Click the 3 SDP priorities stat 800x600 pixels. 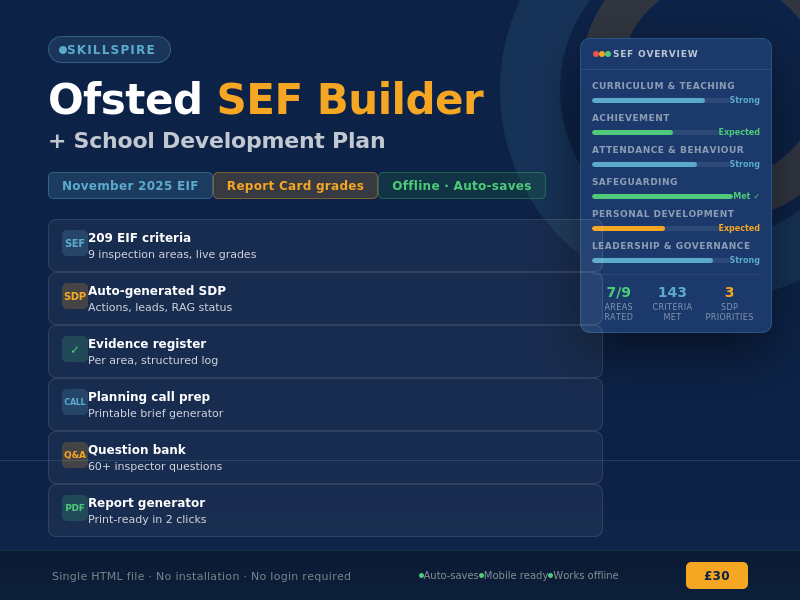tap(729, 301)
